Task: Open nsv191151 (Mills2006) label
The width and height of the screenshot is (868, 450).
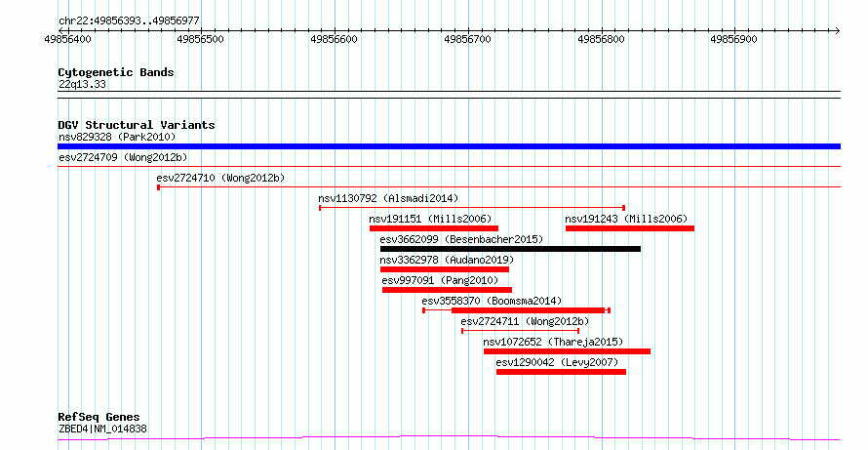Action: (430, 219)
